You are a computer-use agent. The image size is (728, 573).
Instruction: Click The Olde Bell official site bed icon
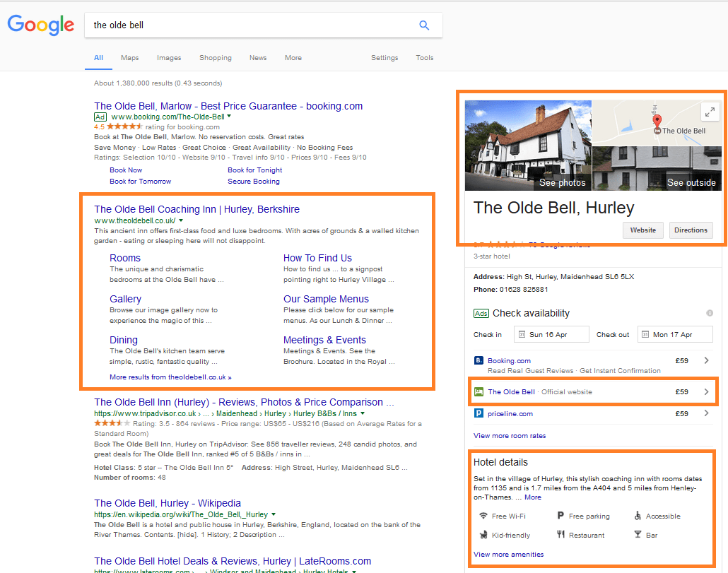pyautogui.click(x=479, y=391)
